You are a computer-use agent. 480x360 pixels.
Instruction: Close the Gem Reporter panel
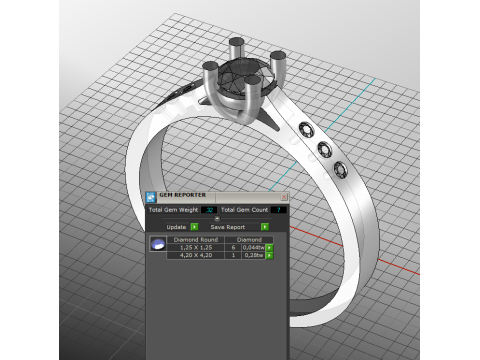click(284, 197)
